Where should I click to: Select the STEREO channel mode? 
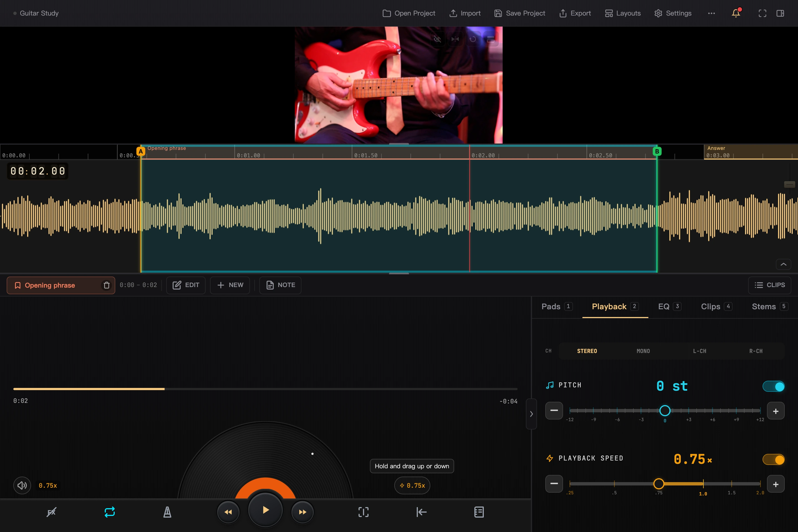pos(587,351)
